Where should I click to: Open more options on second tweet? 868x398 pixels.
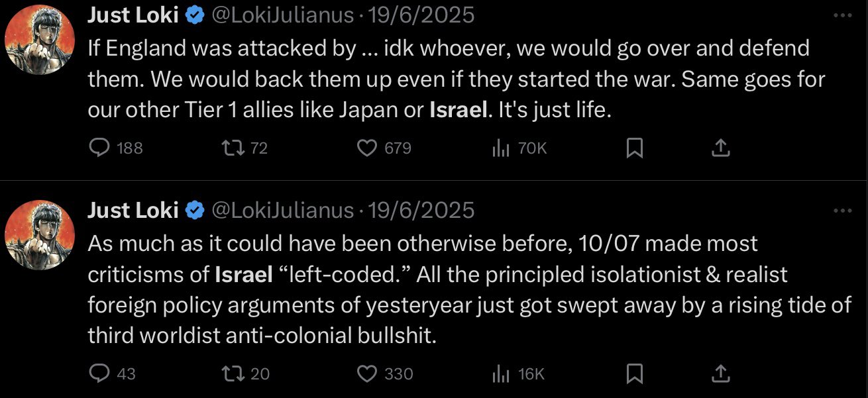[842, 211]
